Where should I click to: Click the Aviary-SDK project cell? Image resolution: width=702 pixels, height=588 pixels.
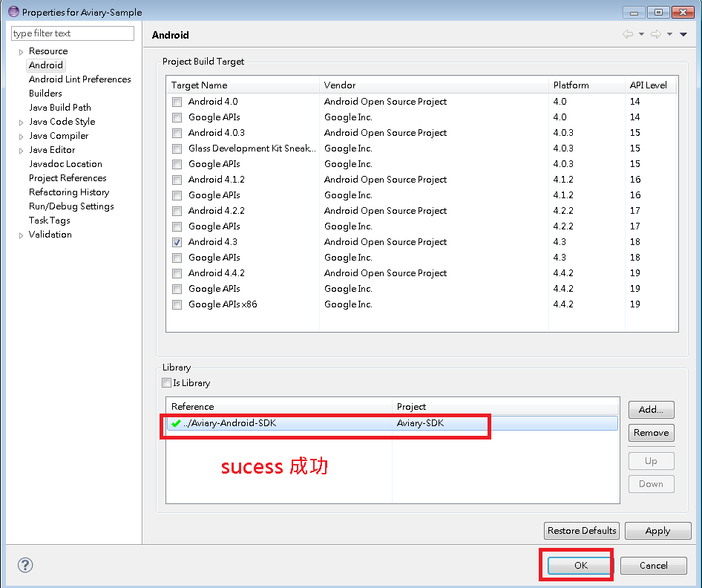click(420, 423)
